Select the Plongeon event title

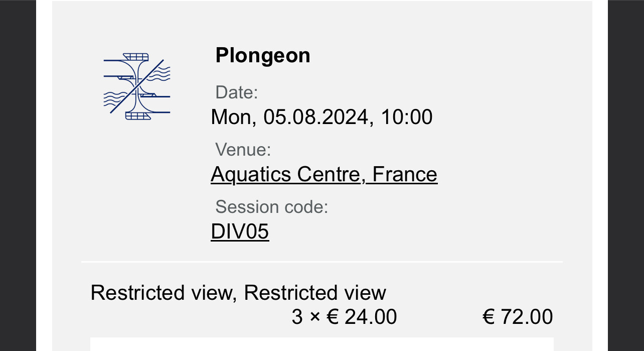[263, 55]
